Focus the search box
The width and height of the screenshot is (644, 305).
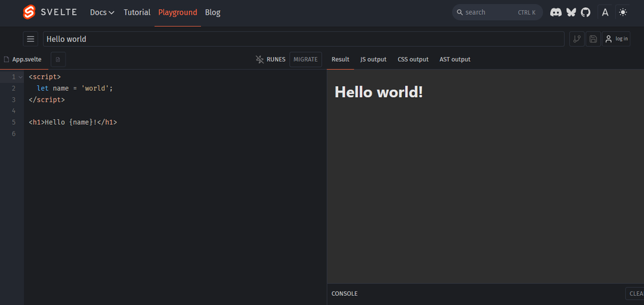point(497,12)
